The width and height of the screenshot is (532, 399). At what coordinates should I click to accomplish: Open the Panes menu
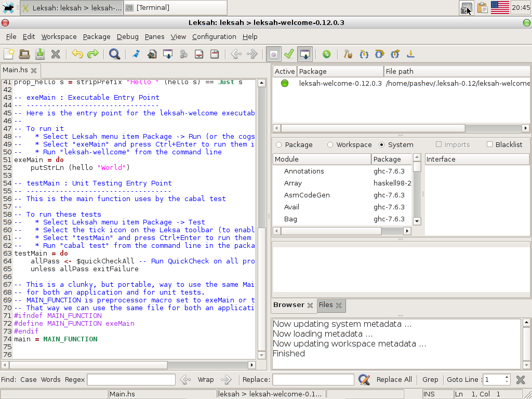click(155, 37)
